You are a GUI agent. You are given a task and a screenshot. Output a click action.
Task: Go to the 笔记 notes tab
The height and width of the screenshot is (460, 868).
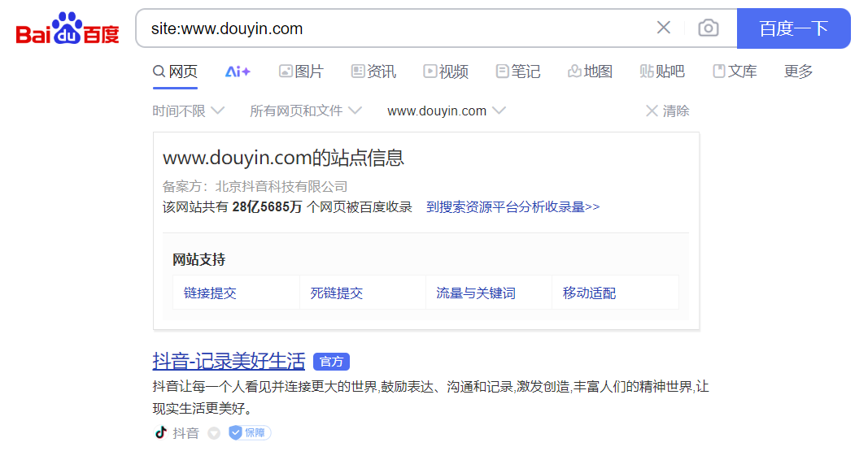518,72
